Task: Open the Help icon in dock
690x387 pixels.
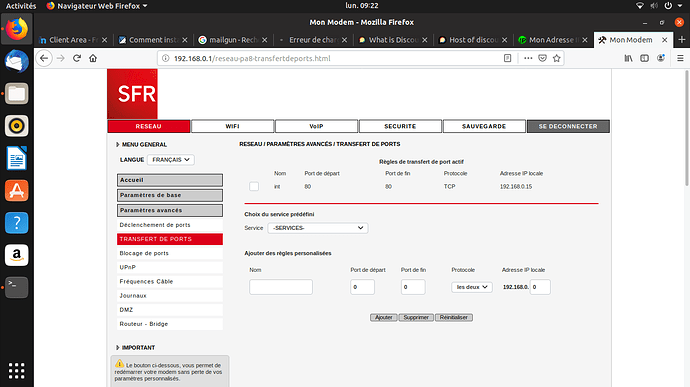Action: [x=17, y=223]
